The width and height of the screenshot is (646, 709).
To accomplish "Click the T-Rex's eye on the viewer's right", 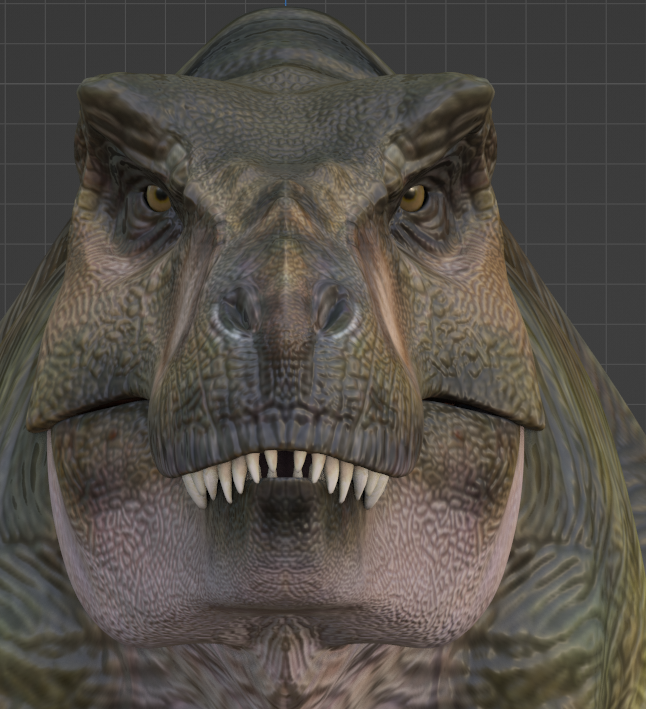I will click(414, 198).
